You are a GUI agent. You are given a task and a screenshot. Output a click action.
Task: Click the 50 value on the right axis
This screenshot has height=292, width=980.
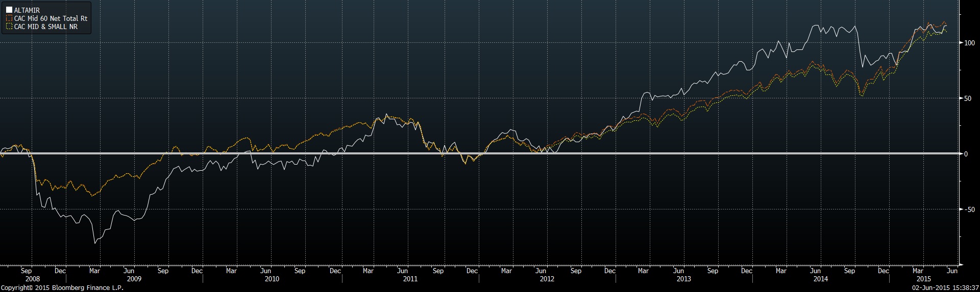coord(968,98)
